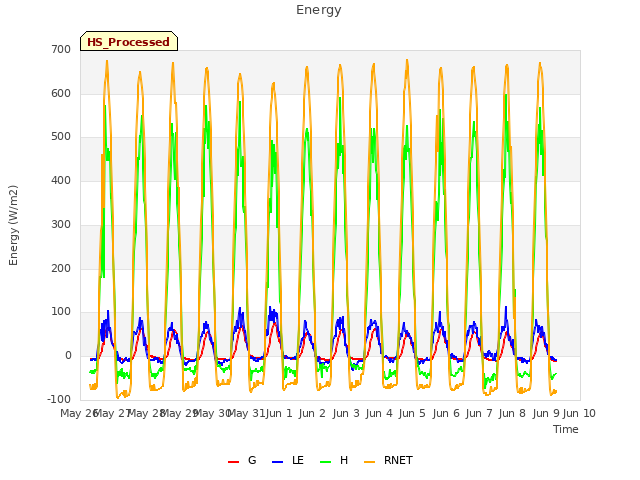This screenshot has width=640, height=480.
Task: Click the green H legend swatch
Action: (x=325, y=462)
